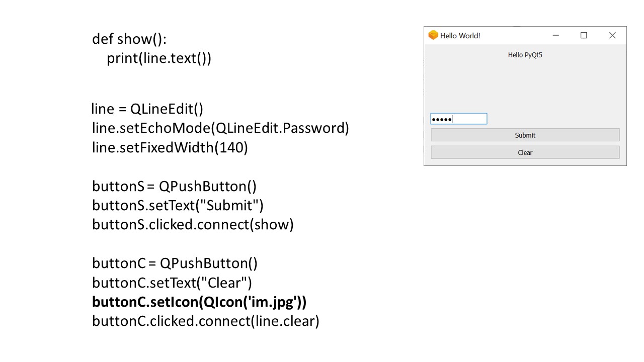This screenshot has height=362, width=644.
Task: Minimize the Hello World! window
Action: 555,35
